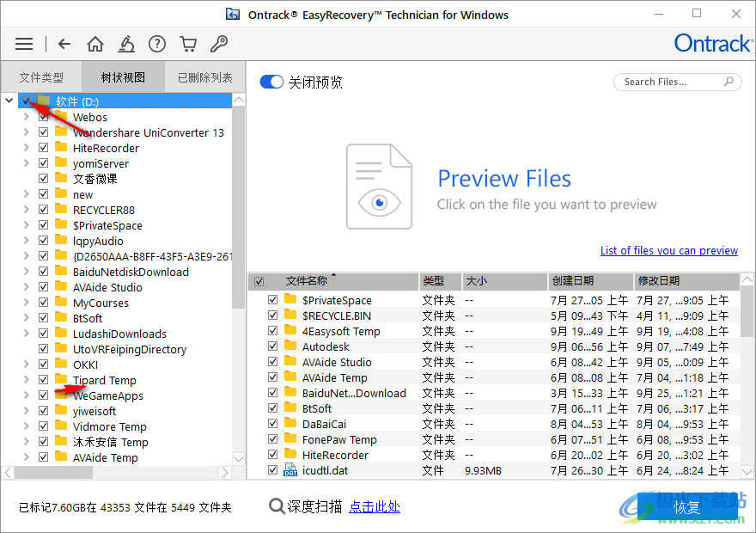Viewport: 756px width, 533px height.
Task: Uncheck the new folder checkbox
Action: 44,194
